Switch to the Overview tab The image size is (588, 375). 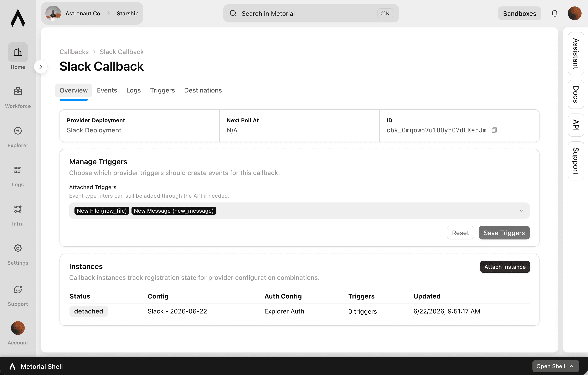click(x=73, y=90)
